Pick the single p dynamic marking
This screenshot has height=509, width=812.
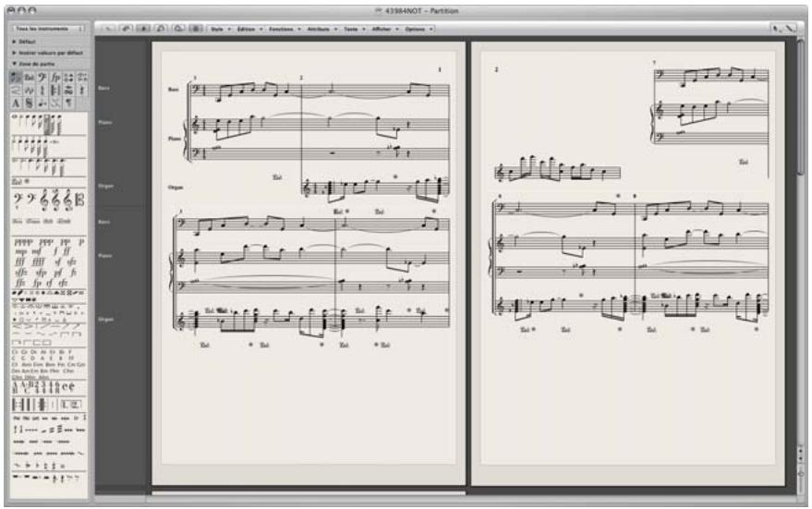(80, 242)
